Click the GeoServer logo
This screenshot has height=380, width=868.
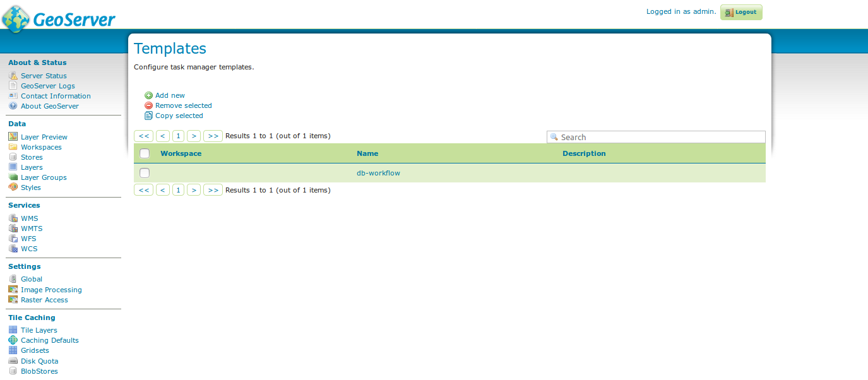(x=59, y=19)
